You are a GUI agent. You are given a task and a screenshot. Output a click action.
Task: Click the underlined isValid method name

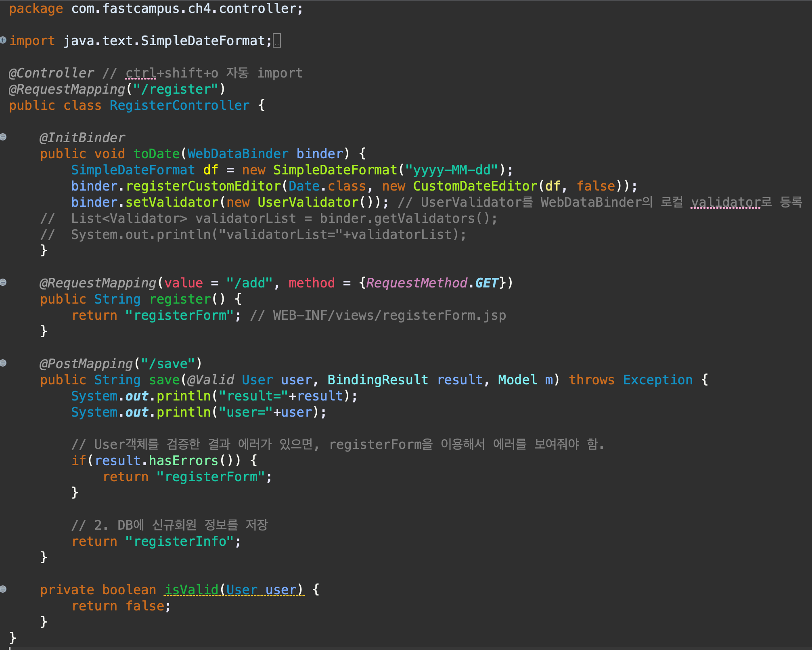pyautogui.click(x=191, y=590)
